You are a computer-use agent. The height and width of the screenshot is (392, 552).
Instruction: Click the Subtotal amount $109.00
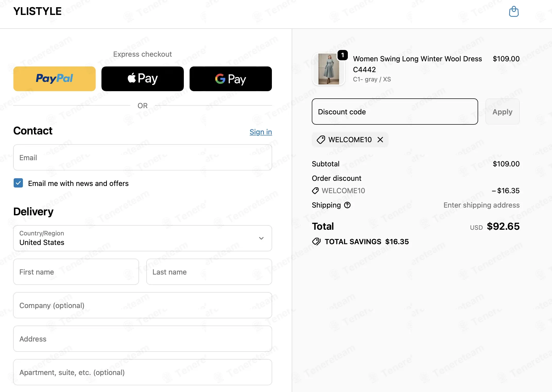tap(506, 164)
